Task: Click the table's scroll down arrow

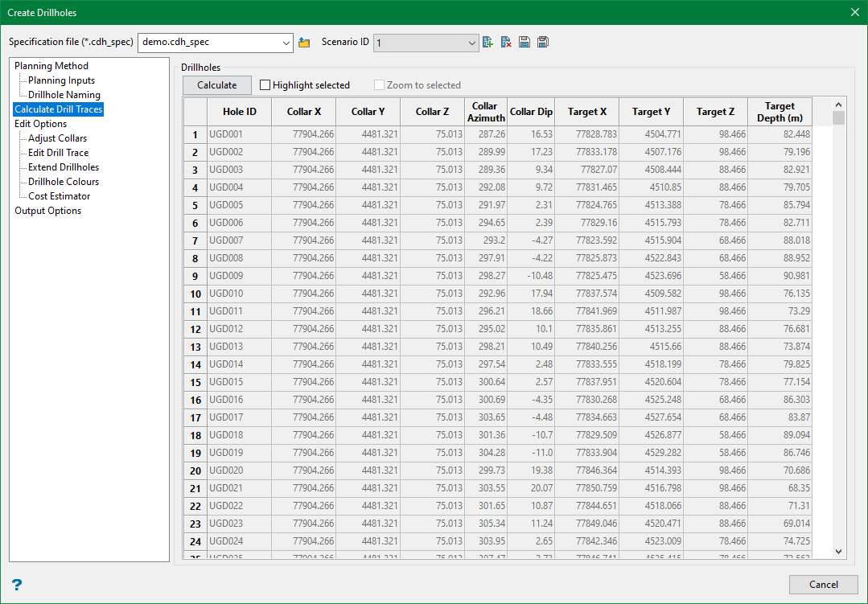Action: pyautogui.click(x=839, y=551)
